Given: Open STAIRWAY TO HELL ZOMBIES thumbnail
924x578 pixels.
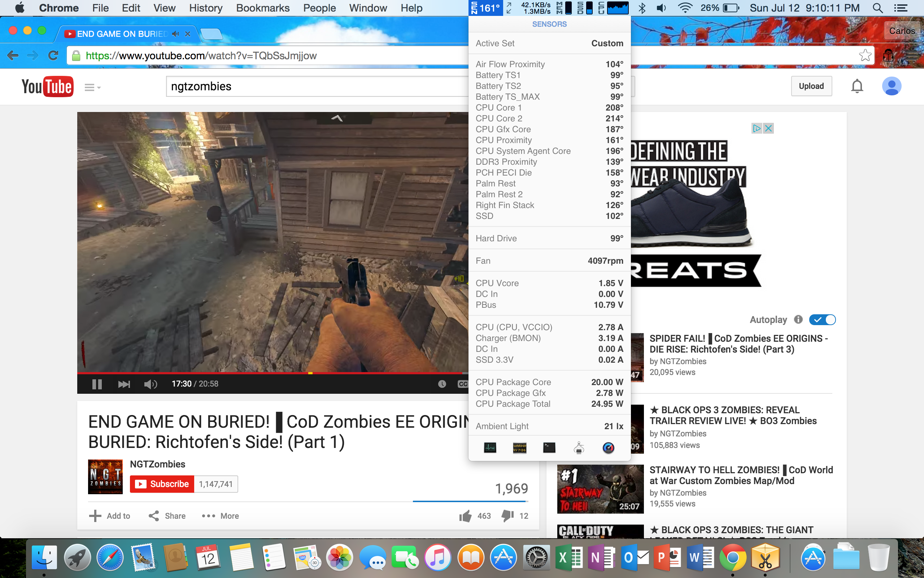Looking at the screenshot, I should click(600, 488).
